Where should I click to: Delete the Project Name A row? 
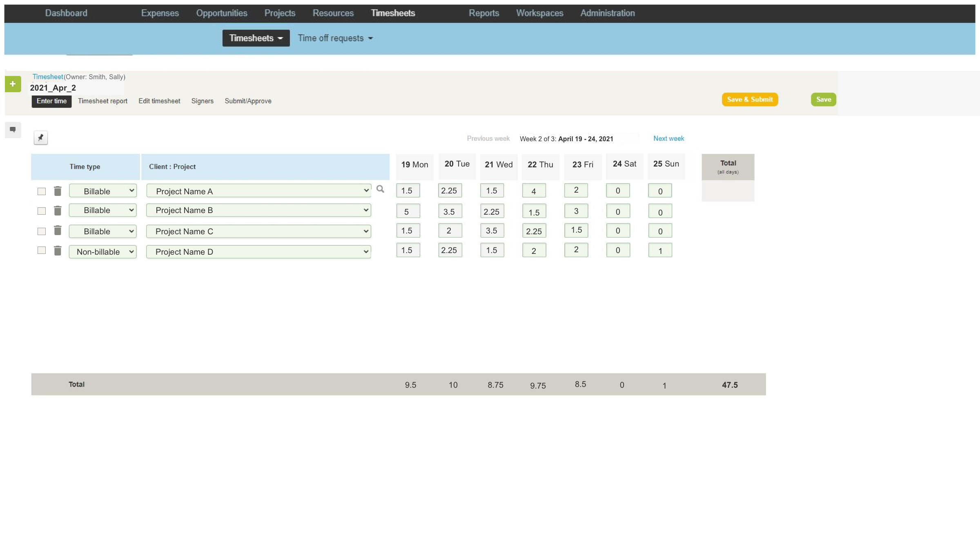coord(58,191)
